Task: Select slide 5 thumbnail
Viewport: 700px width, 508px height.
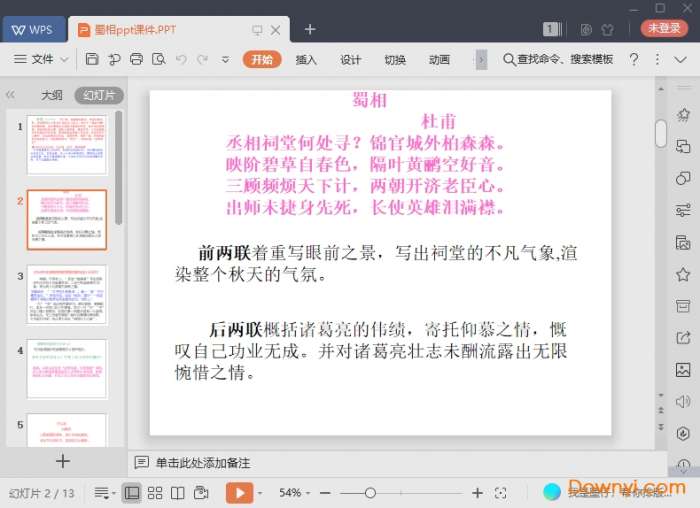Action: (67, 430)
